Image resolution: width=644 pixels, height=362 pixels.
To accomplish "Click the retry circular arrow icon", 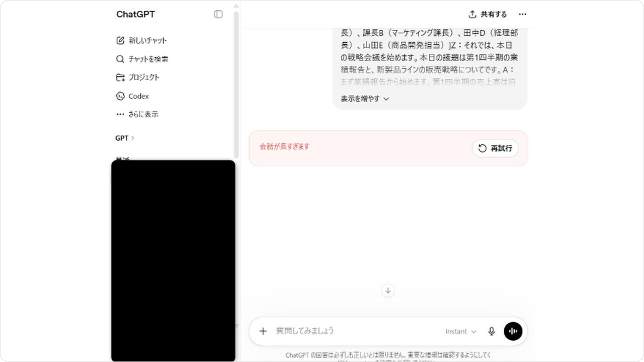I will pyautogui.click(x=482, y=148).
